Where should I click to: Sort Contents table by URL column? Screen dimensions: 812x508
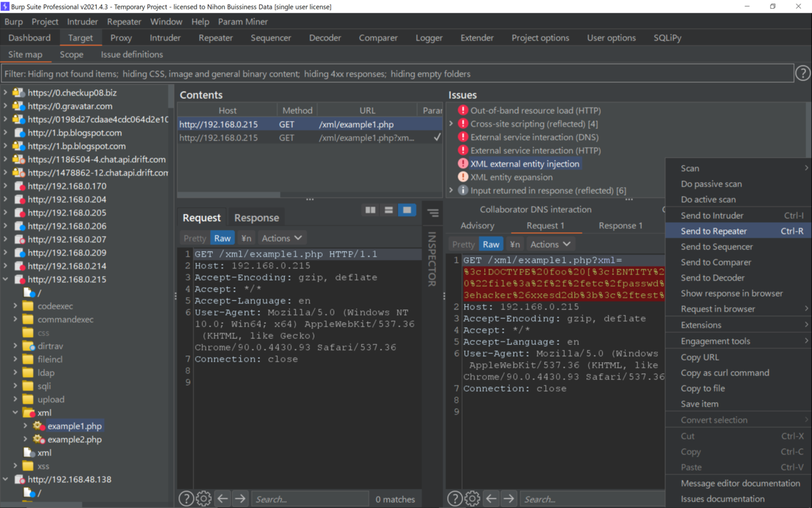point(367,110)
